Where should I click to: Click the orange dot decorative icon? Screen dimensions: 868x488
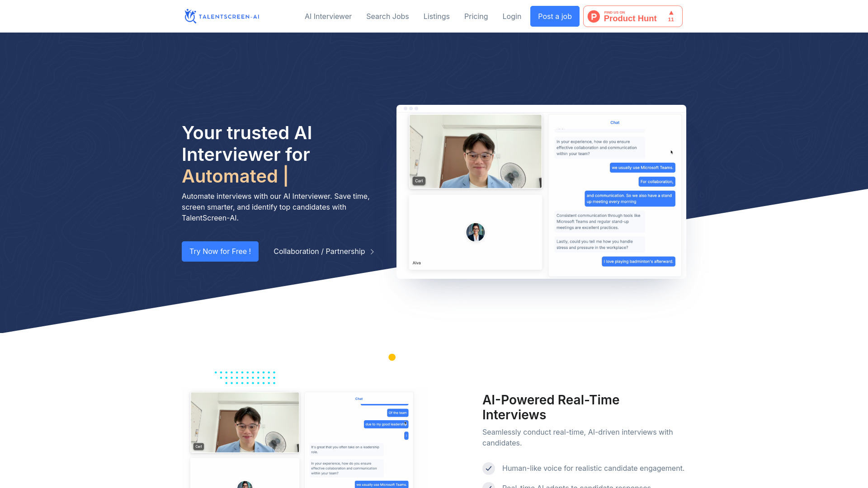pyautogui.click(x=392, y=357)
